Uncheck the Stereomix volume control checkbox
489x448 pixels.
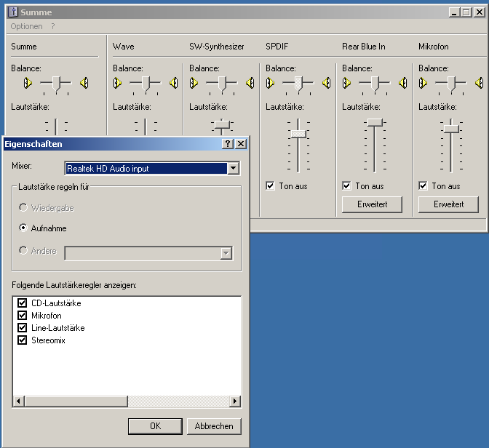pos(22,340)
